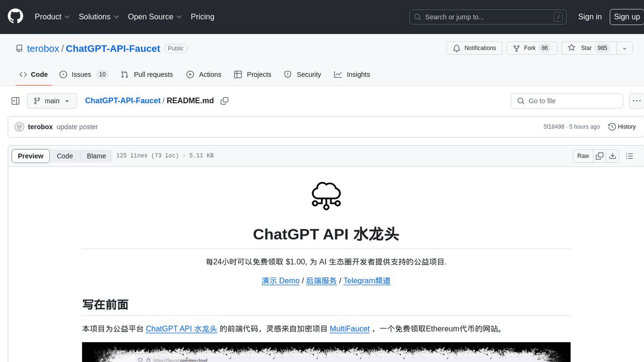This screenshot has height=362, width=644.
Task: Open more file actions ellipsis menu
Action: pyautogui.click(x=636, y=101)
